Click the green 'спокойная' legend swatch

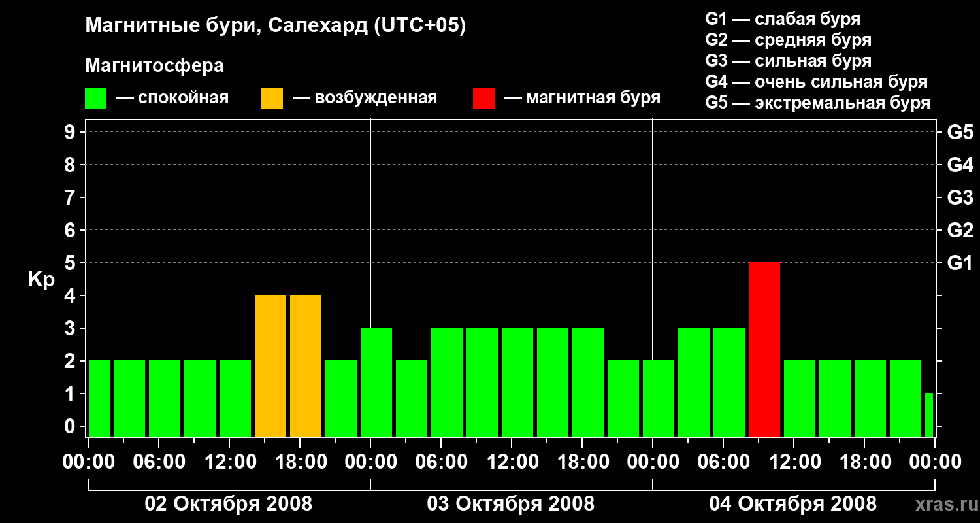96,99
